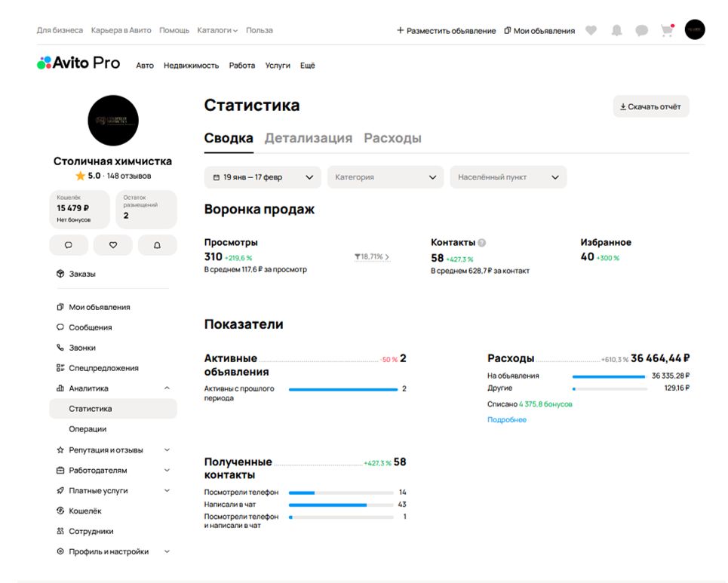Image resolution: width=728 pixels, height=583 pixels.
Task: Click plus icon of Разместить объявление
Action: (x=401, y=30)
